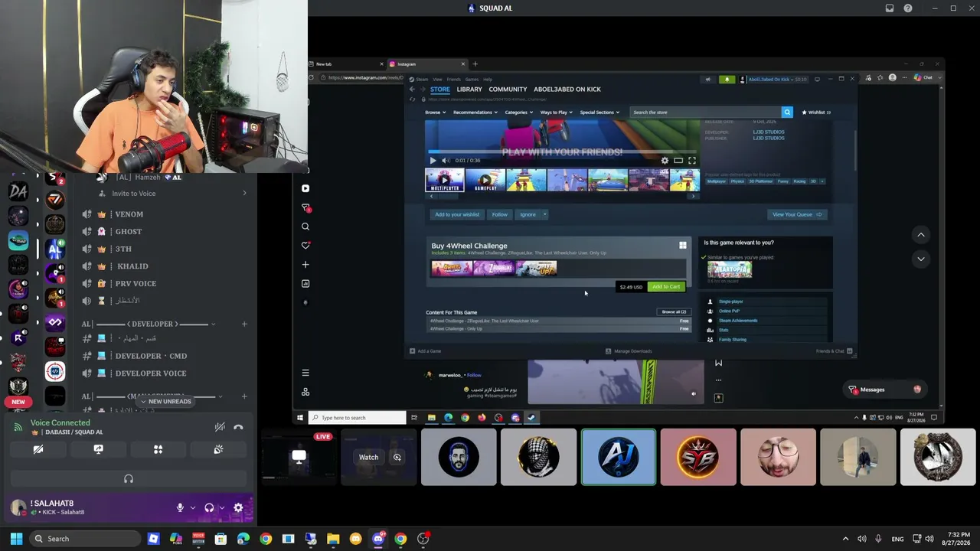Toggle noise suppression beside Voice Connected

tap(220, 427)
